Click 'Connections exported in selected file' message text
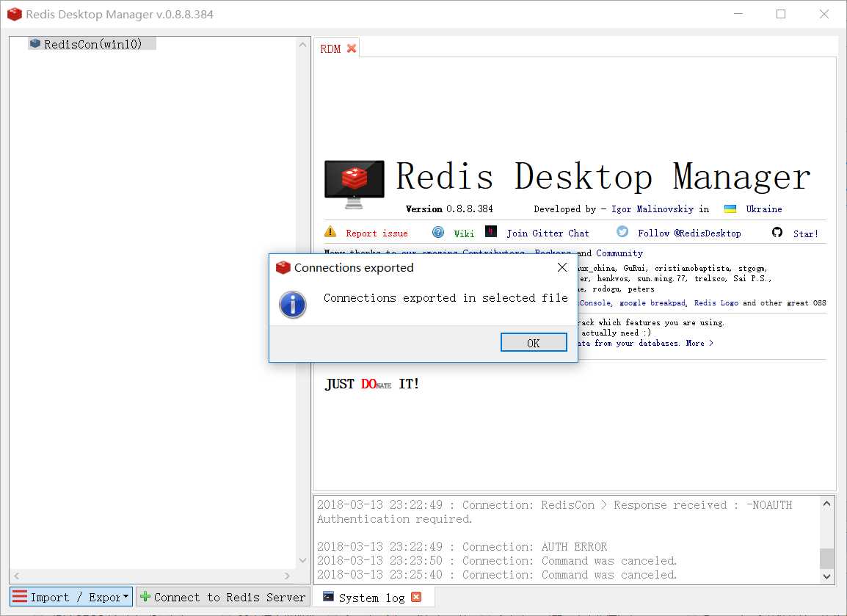847x616 pixels. 446,298
